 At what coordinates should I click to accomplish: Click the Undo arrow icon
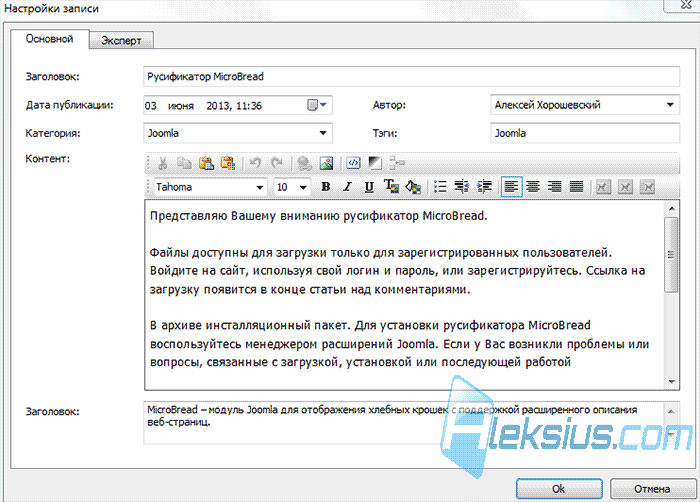[255, 163]
